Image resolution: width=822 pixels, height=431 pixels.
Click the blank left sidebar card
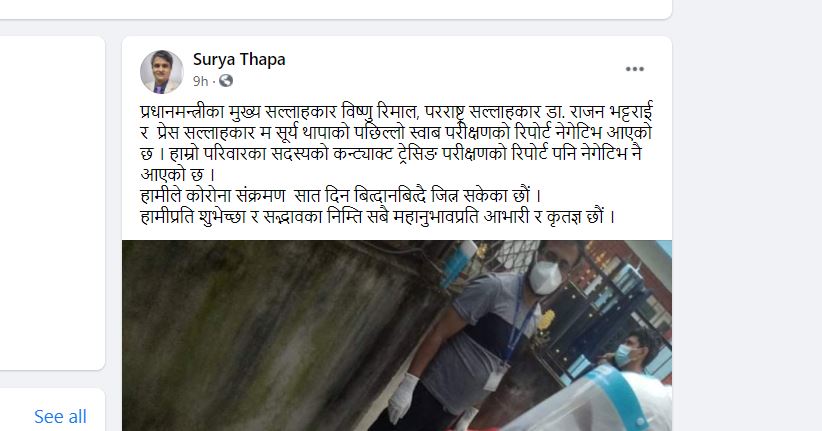click(x=52, y=203)
